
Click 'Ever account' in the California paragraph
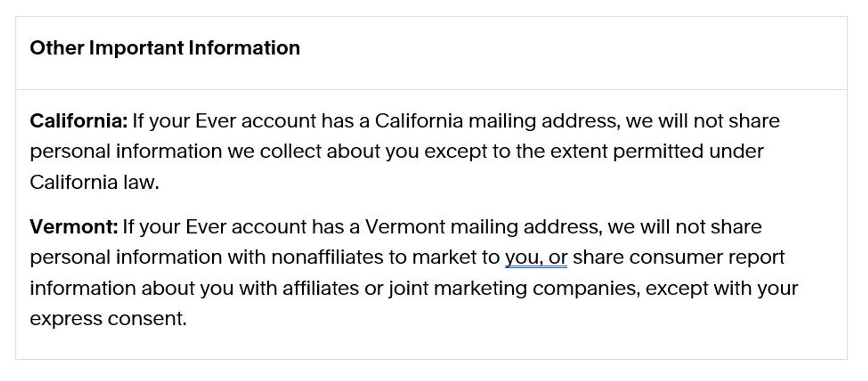256,121
